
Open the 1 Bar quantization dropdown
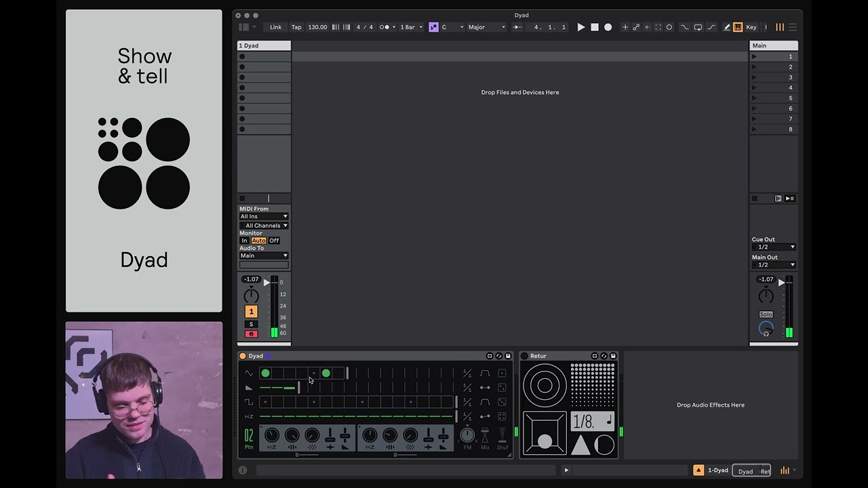[x=411, y=27]
